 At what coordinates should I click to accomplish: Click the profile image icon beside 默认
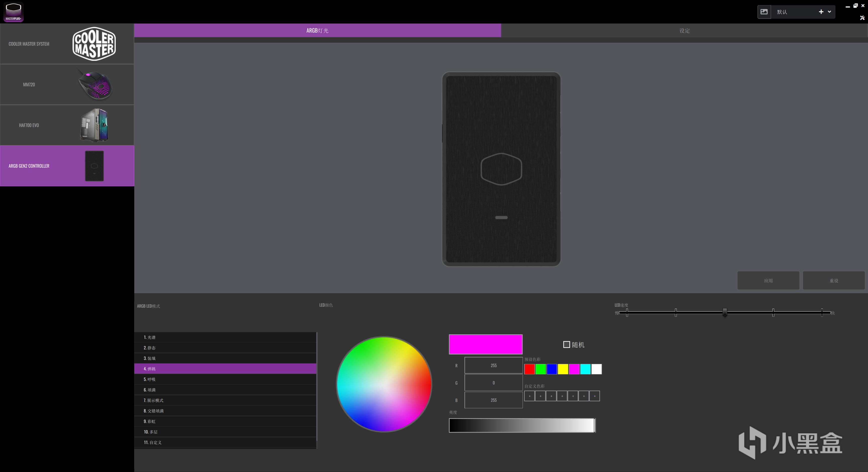[x=764, y=12]
